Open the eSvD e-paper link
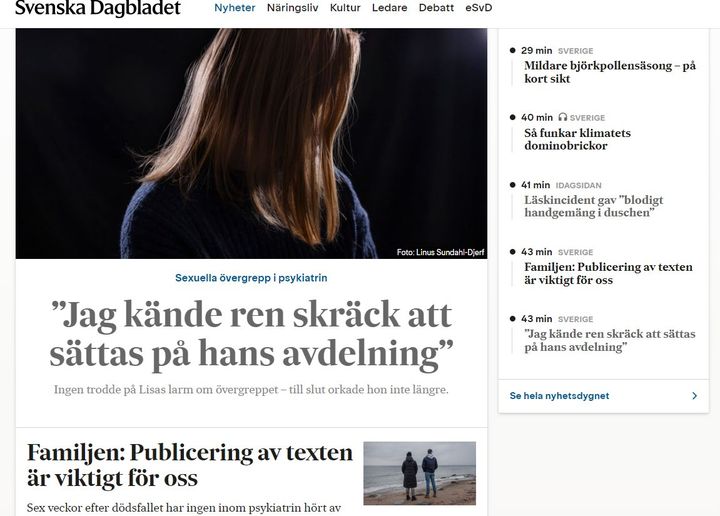 click(478, 8)
